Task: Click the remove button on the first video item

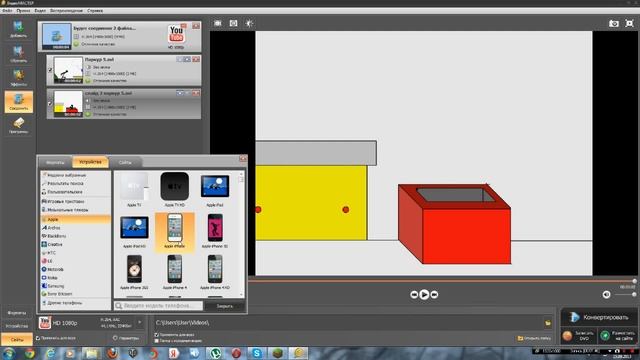Action: coord(196,59)
